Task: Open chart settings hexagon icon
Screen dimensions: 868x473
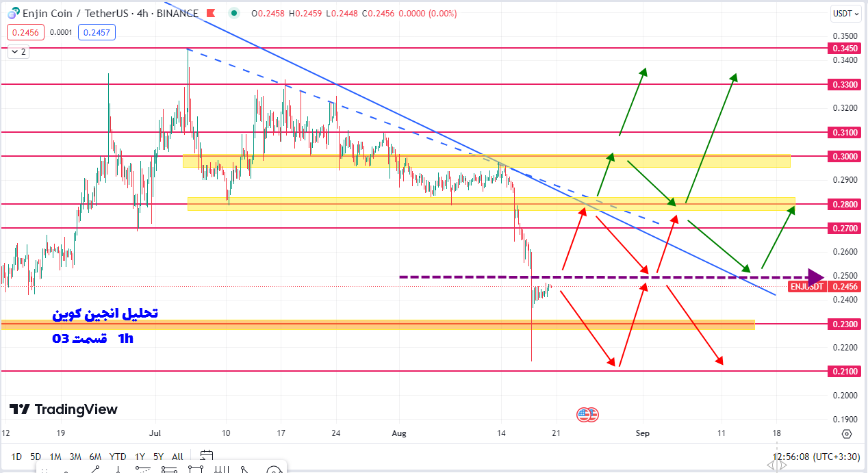Action: pos(847,434)
